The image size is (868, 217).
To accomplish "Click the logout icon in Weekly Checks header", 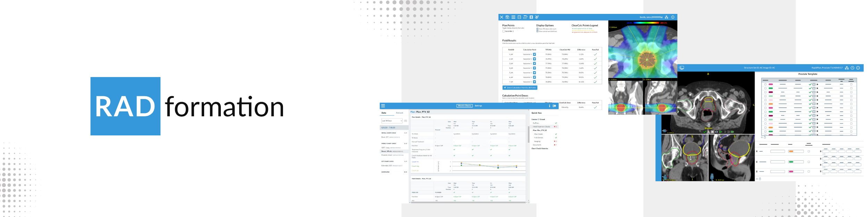I will click(x=554, y=106).
